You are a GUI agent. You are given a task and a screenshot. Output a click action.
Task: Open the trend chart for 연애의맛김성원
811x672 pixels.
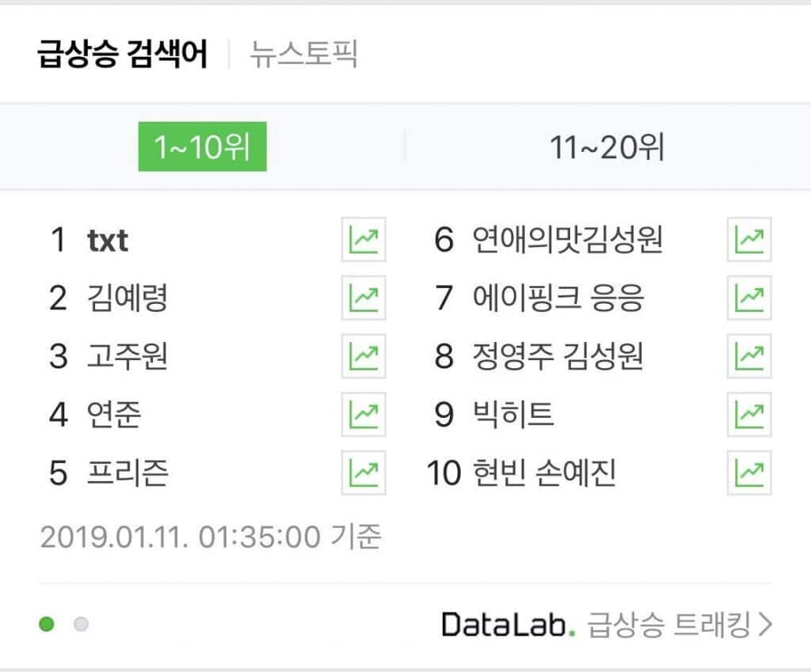pos(749,240)
